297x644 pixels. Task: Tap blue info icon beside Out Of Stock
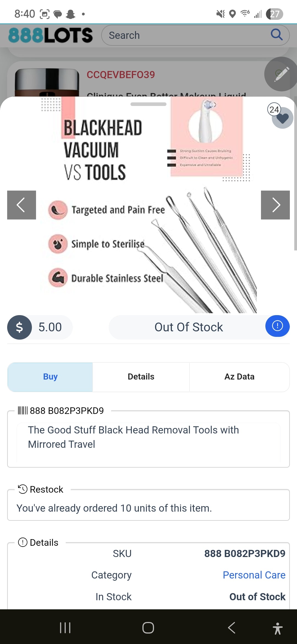point(277,326)
